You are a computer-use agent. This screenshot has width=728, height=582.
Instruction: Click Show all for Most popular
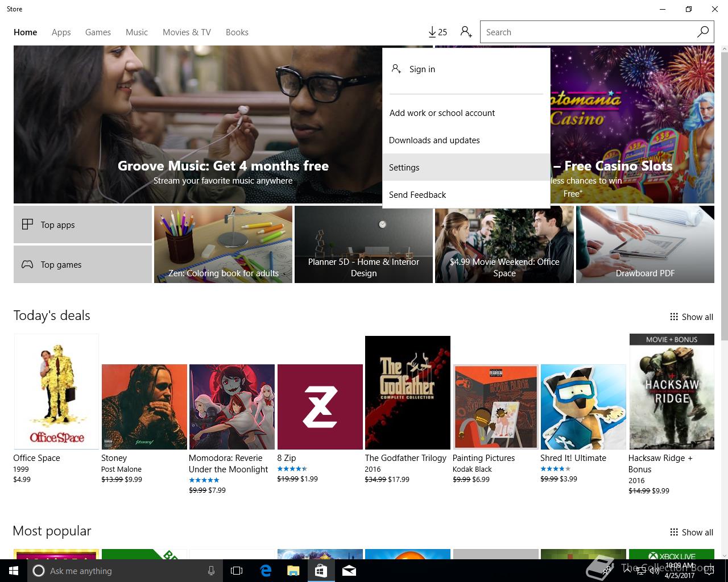click(x=691, y=533)
